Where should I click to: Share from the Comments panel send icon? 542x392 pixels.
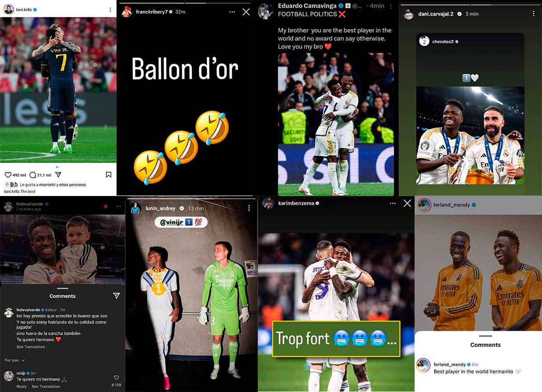[x=116, y=295]
